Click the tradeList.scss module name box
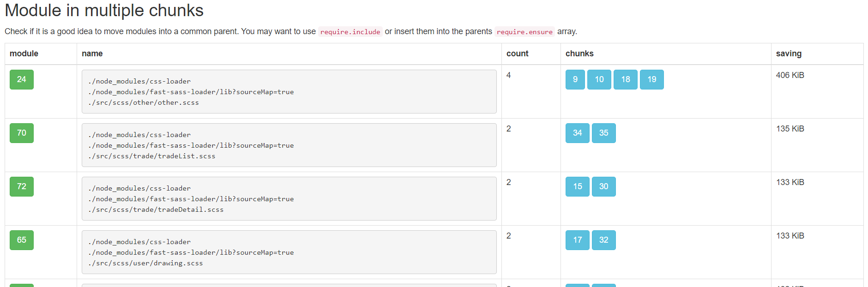868x287 pixels. (x=289, y=145)
